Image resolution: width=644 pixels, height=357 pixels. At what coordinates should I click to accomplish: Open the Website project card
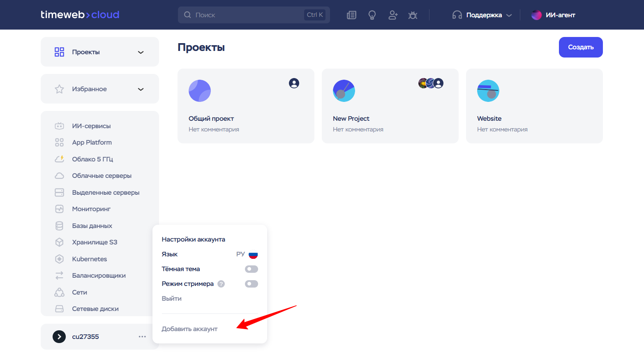[534, 106]
